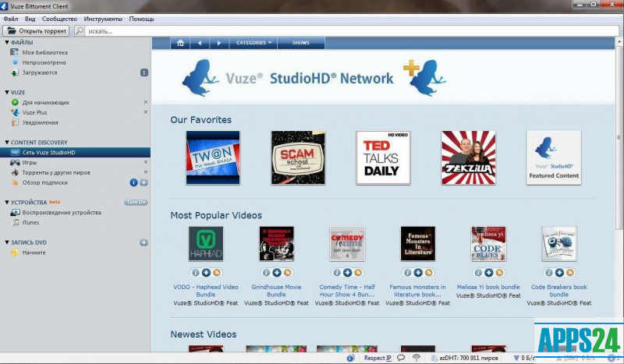The width and height of the screenshot is (624, 364).
Task: Select Загружаются in sidebar
Action: click(x=40, y=72)
